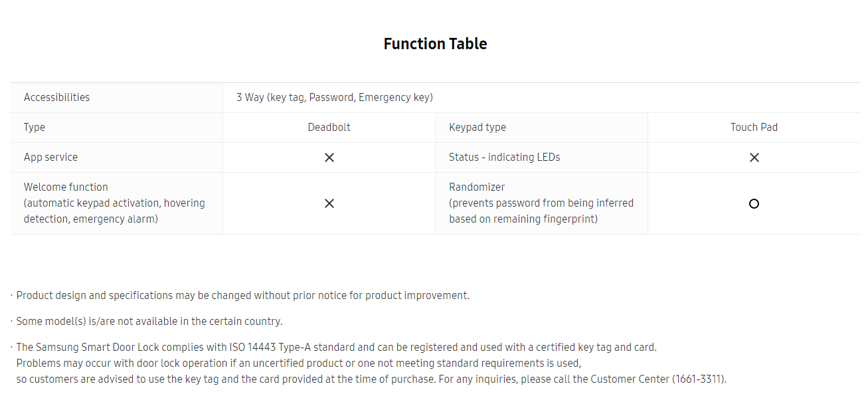Viewport: 868px width, 416px height.
Task: Select the Accessibilities row label
Action: pos(56,97)
